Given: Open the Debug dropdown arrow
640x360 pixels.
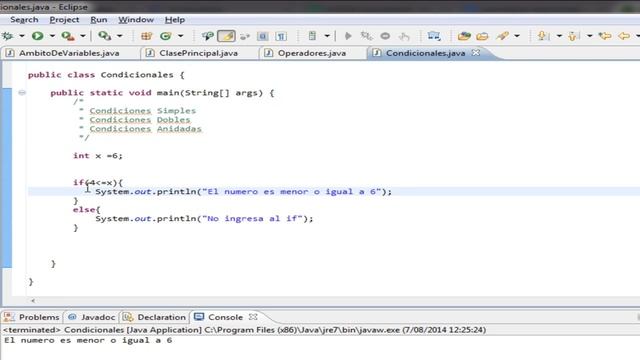Looking at the screenshot, I should (22, 36).
